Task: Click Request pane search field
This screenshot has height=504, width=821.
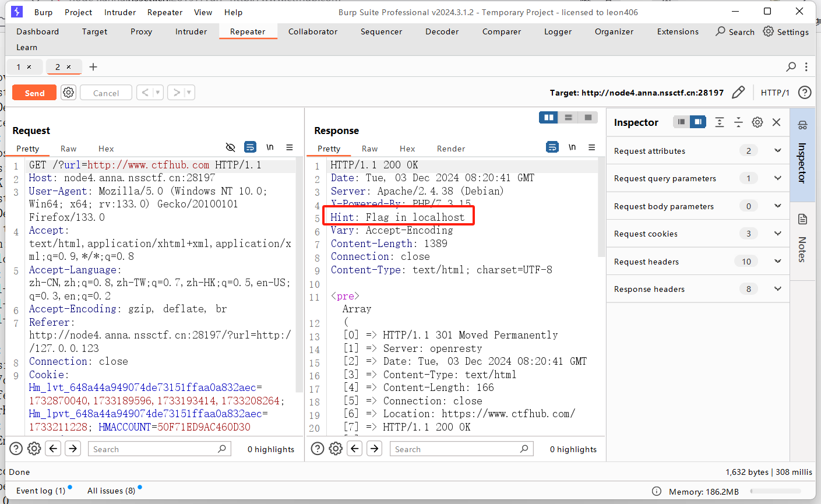Action: [159, 449]
